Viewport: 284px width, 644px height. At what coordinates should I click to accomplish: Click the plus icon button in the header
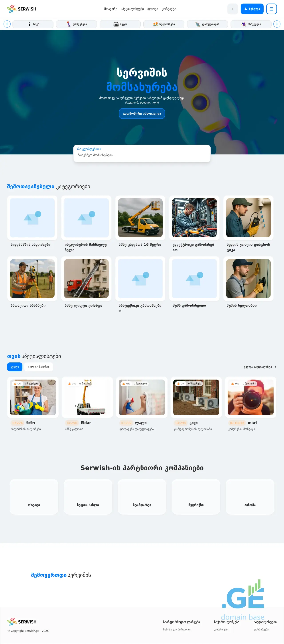coord(232,9)
